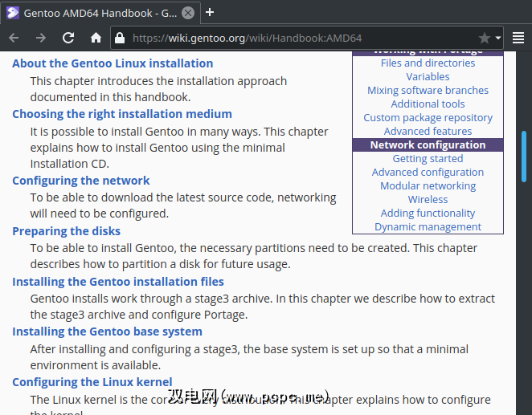Screen dimensions: 532x415
Task: Click the forward navigation arrow
Action: [x=41, y=38]
